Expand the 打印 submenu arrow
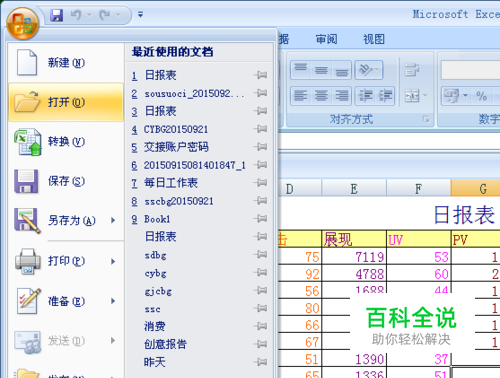 coord(113,261)
